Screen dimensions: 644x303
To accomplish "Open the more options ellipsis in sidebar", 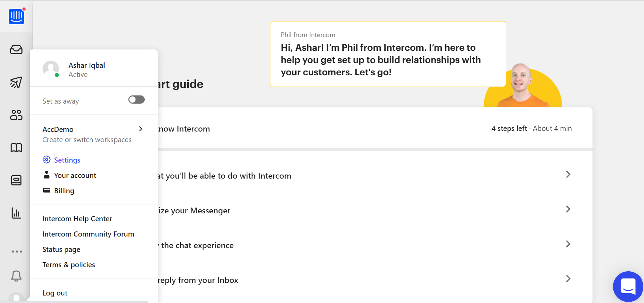I will pyautogui.click(x=17, y=252).
